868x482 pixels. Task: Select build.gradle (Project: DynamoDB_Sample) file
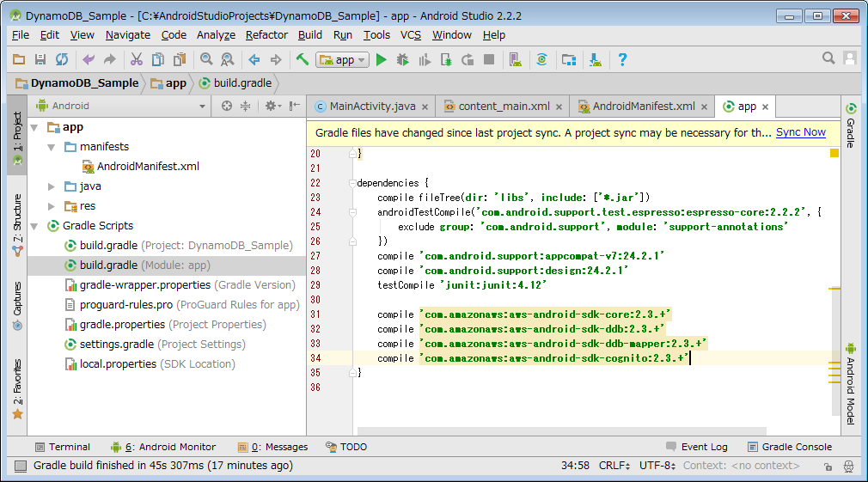pyautogui.click(x=178, y=245)
